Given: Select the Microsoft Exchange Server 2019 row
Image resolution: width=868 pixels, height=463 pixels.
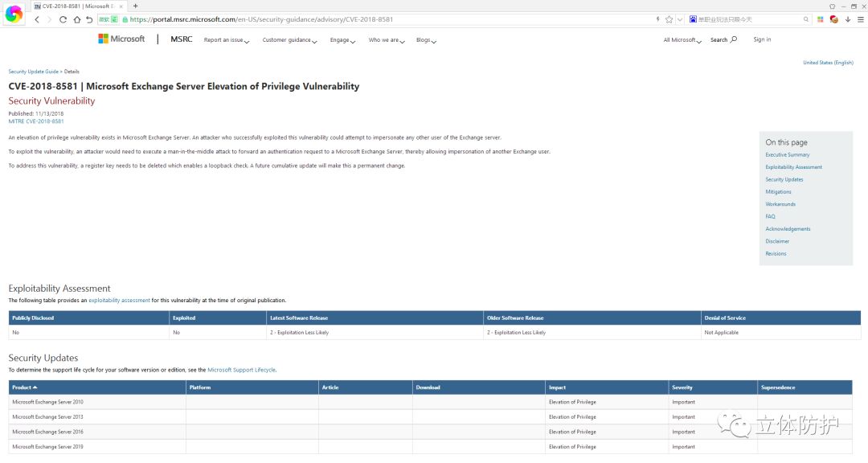Looking at the screenshot, I should point(430,447).
